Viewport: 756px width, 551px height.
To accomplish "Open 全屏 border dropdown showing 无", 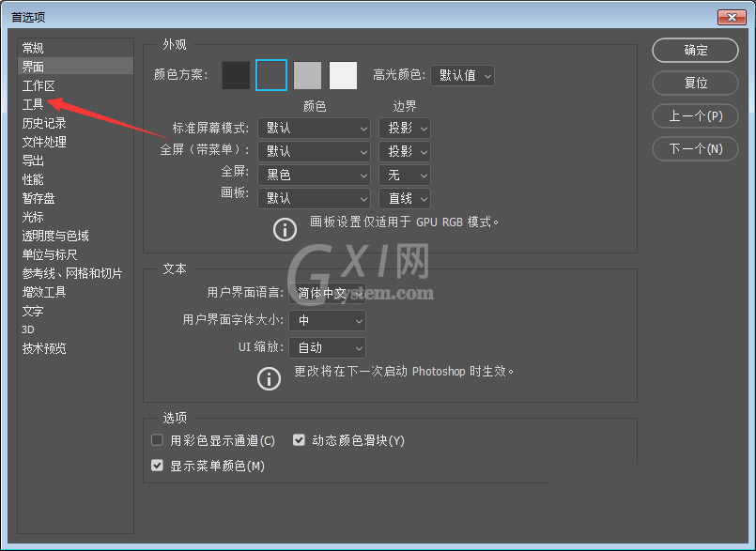I will [405, 175].
